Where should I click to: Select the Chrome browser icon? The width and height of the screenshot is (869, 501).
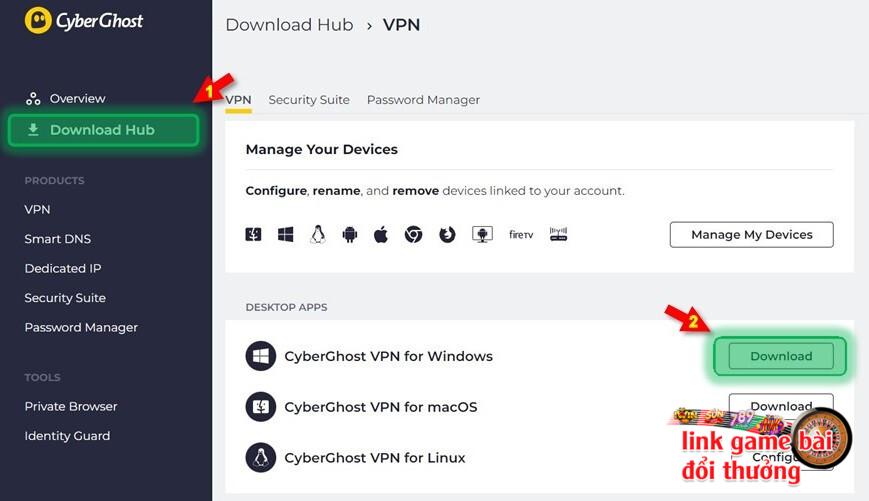click(413, 235)
